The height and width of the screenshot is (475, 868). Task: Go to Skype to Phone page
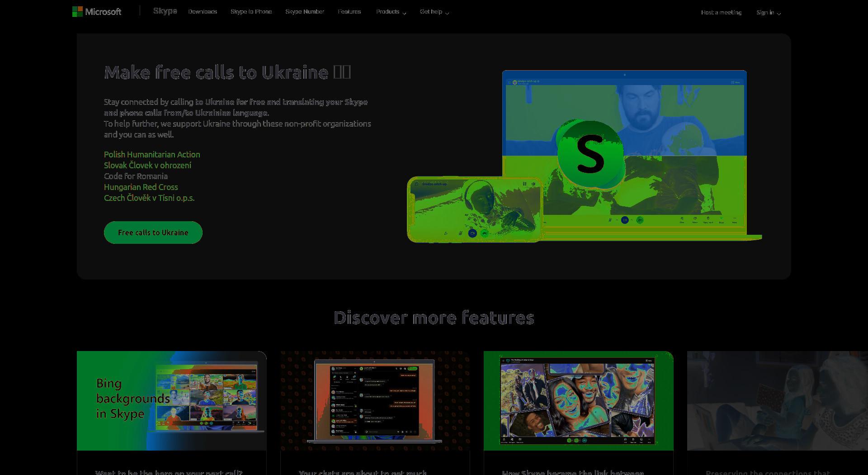251,12
